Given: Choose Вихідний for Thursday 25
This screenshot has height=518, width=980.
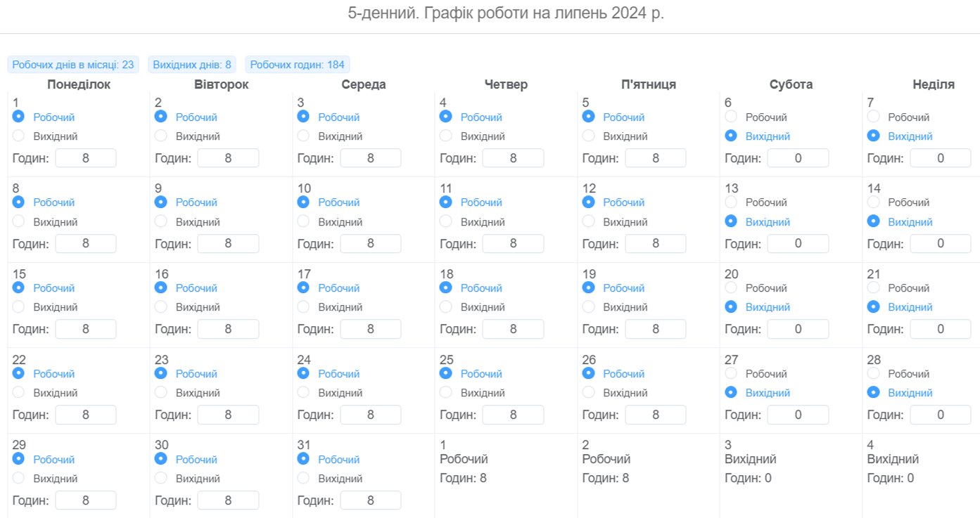Looking at the screenshot, I should (x=446, y=392).
